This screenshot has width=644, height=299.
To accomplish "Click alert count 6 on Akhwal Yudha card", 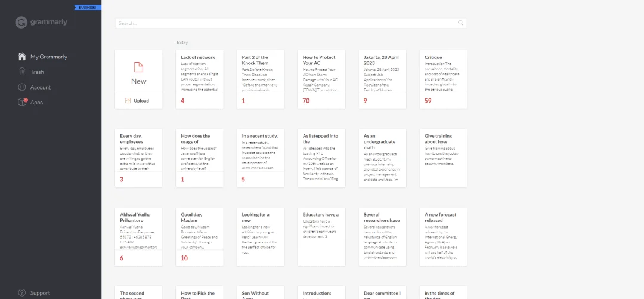I will coord(122,258).
